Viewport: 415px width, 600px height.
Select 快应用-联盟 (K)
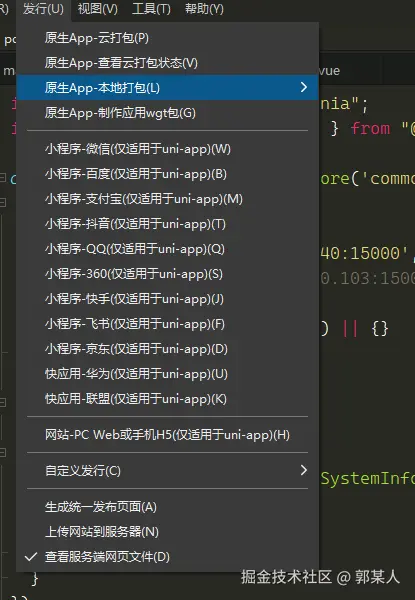(168, 399)
